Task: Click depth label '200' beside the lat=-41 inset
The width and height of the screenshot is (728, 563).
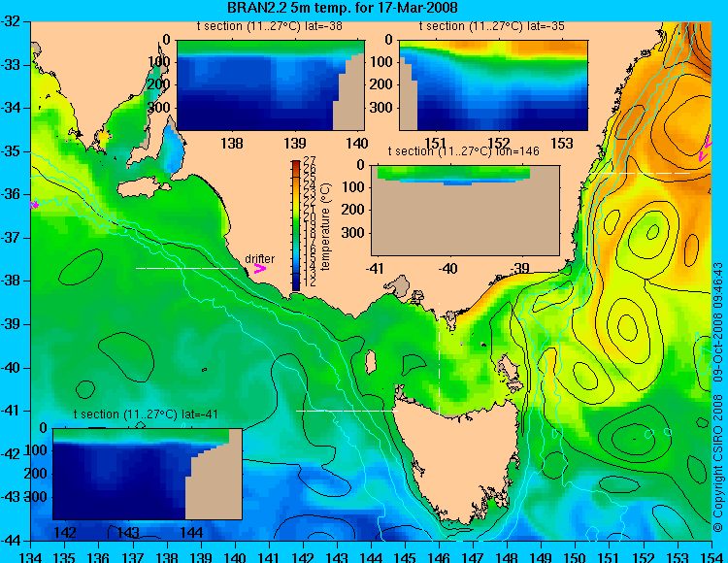Action: tap(36, 474)
